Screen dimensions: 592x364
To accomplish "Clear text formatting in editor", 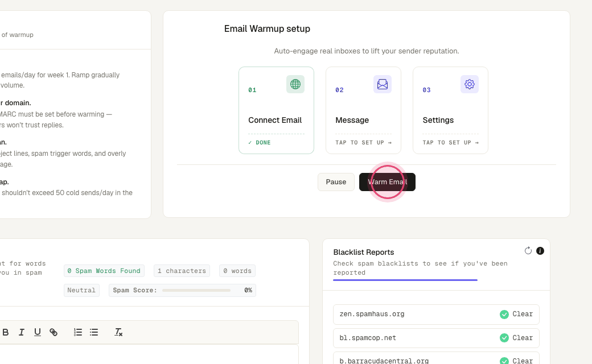I will [118, 332].
